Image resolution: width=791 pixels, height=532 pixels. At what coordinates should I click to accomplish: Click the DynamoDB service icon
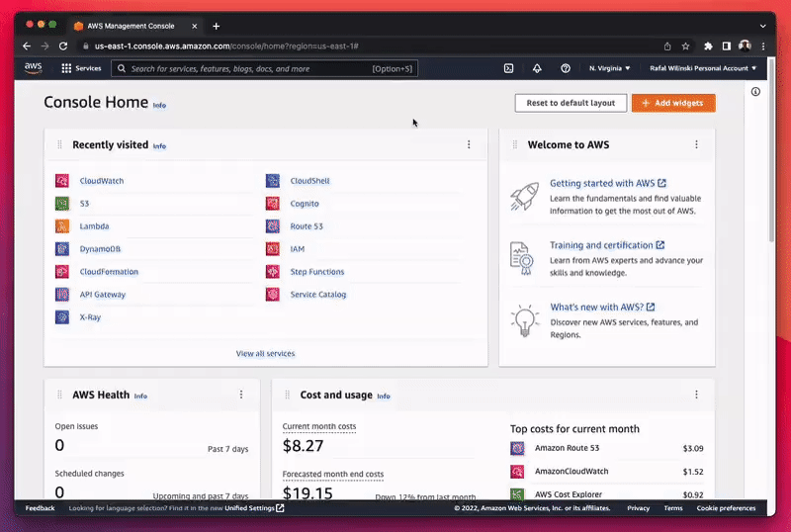pyautogui.click(x=62, y=249)
